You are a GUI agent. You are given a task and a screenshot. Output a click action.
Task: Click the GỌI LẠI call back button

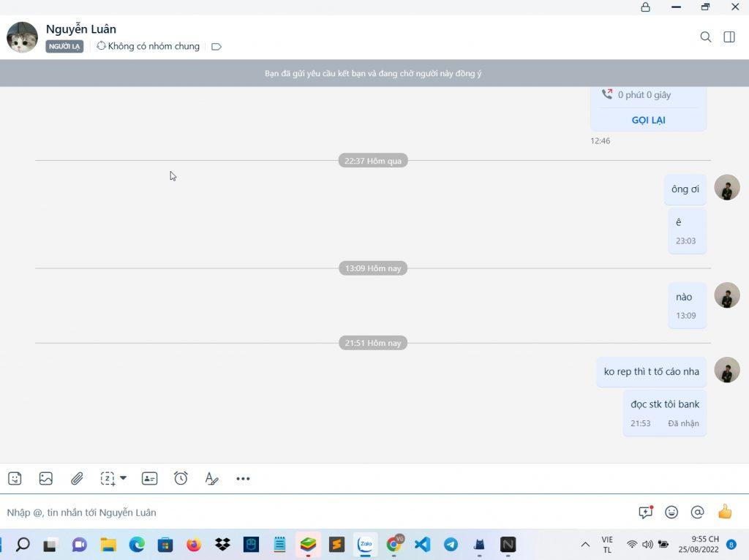tap(648, 120)
